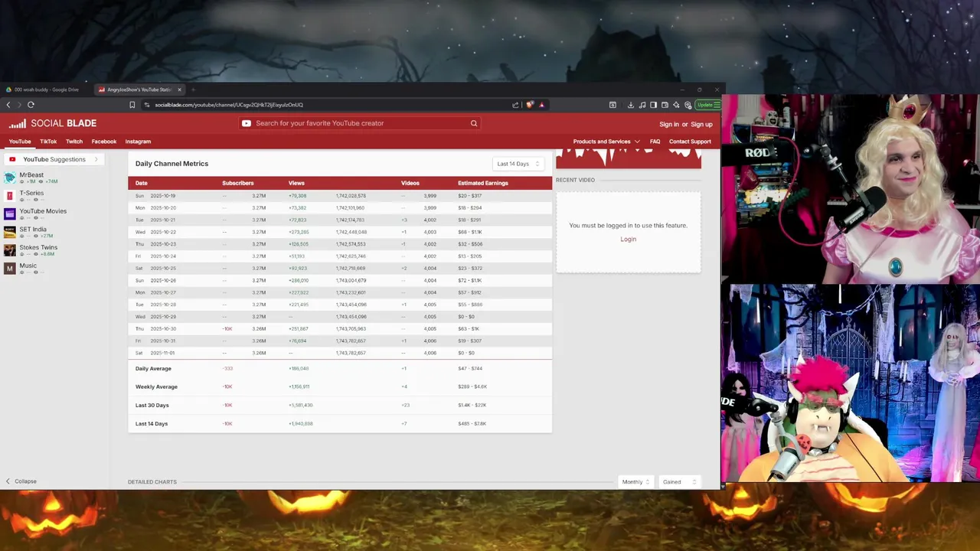The height and width of the screenshot is (551, 980).
Task: Click YouTube play icon in search box
Action: (x=247, y=123)
